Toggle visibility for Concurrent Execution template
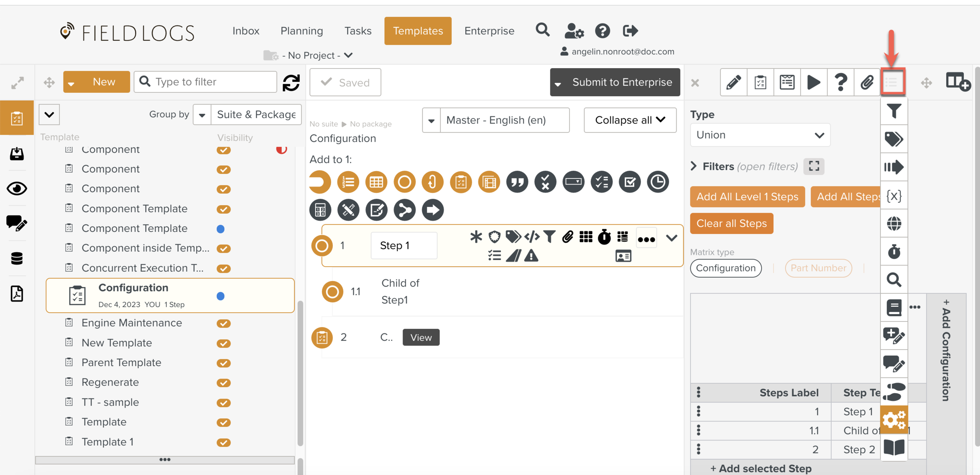980x475 pixels. (x=223, y=269)
